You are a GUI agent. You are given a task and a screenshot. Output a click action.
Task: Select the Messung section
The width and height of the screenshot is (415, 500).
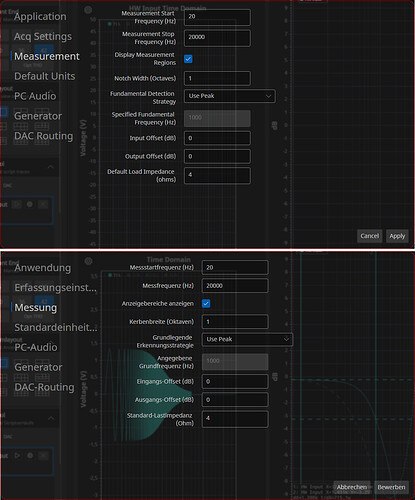35,308
